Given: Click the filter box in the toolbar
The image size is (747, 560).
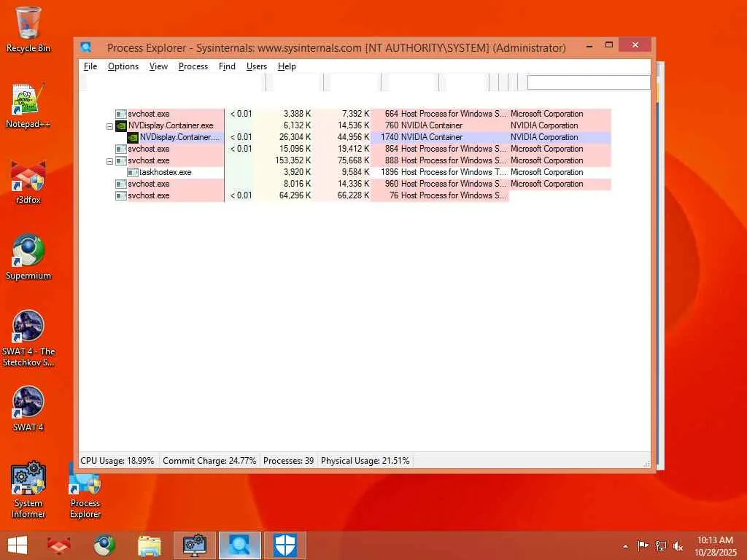Looking at the screenshot, I should [x=589, y=82].
